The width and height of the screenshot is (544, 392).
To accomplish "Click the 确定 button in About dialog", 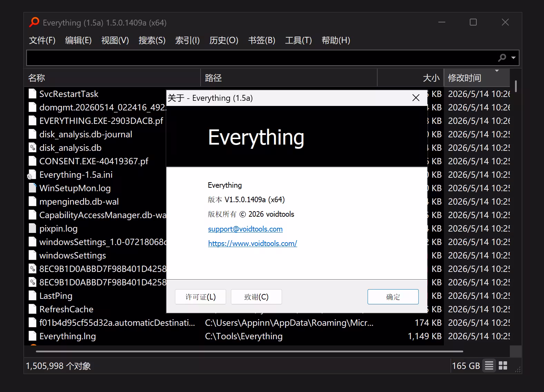I will 393,297.
